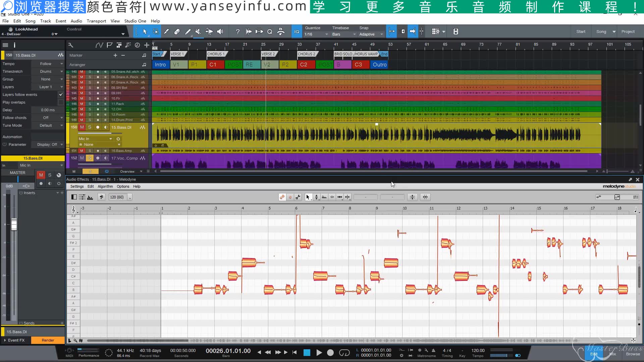Select Melodyne's pitch tool
This screenshot has height=362, width=644.
pos(316,197)
